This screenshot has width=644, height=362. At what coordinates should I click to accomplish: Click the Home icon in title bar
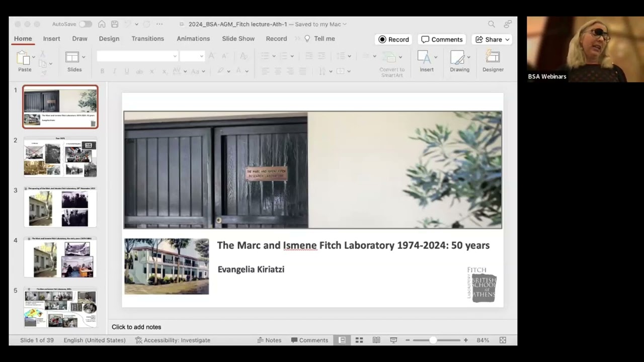coord(102,24)
